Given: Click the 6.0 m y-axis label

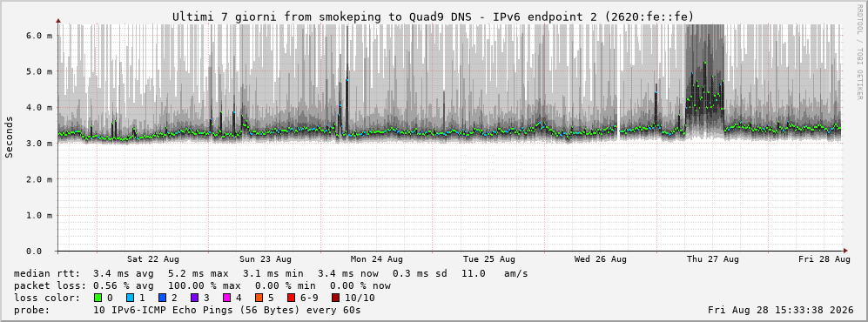Looking at the screenshot, I should tap(39, 35).
